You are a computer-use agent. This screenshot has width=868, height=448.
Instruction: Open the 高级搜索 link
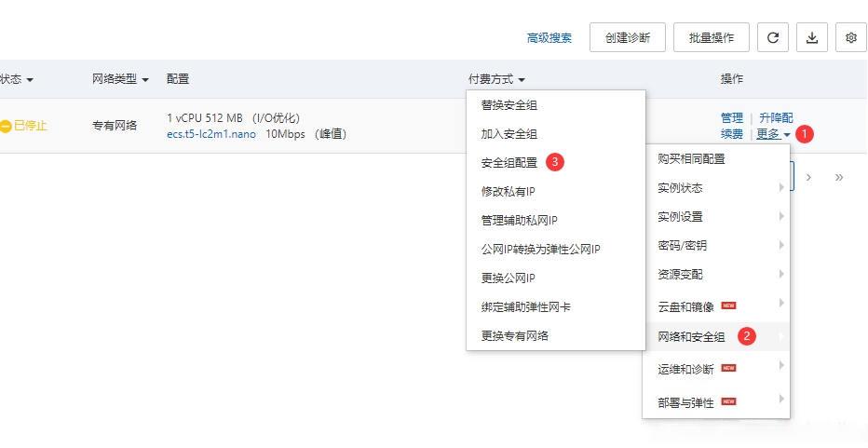(549, 38)
